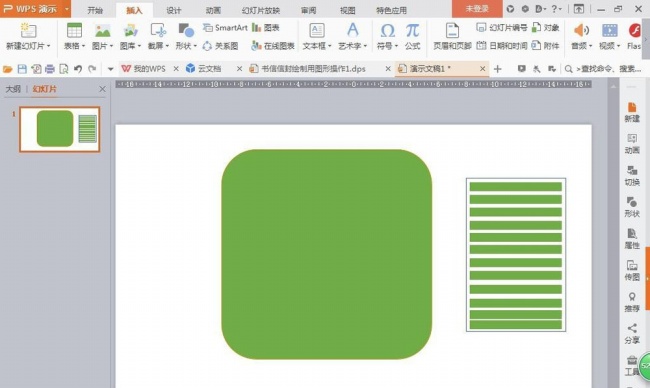Open 动画 pane in right sidebar

pyautogui.click(x=632, y=144)
